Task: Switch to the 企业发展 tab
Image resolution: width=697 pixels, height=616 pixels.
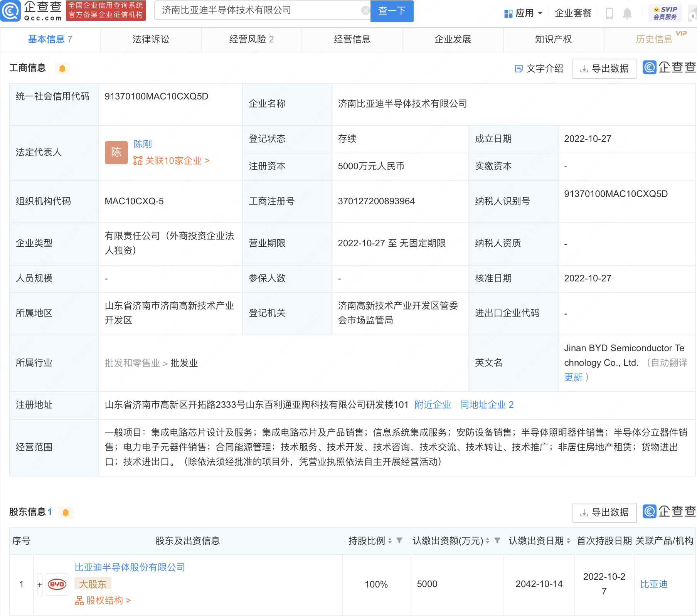Action: (x=453, y=39)
